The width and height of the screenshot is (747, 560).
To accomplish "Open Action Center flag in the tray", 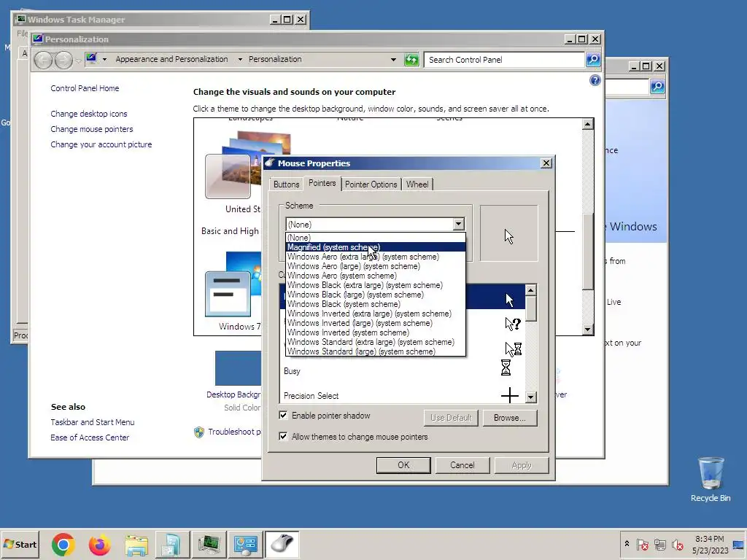I will [x=642, y=544].
